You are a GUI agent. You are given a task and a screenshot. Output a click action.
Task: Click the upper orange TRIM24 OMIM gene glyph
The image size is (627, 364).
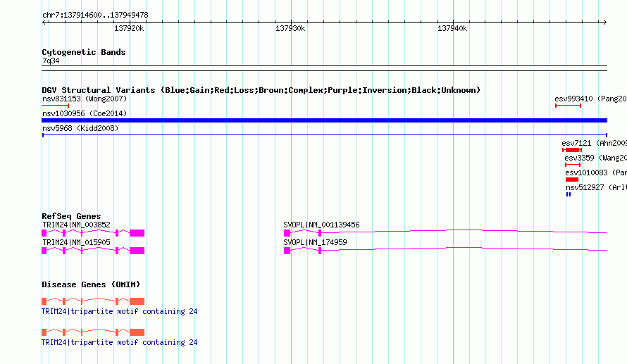[x=93, y=301]
